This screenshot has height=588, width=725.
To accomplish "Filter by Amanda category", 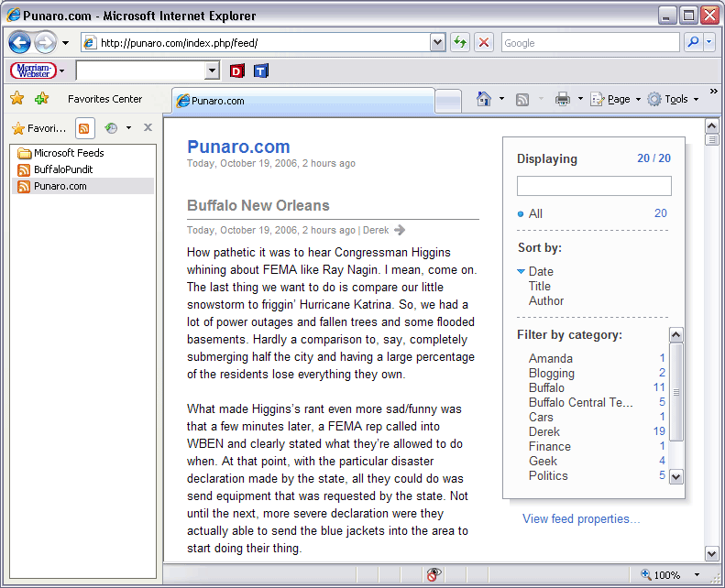I will 550,358.
